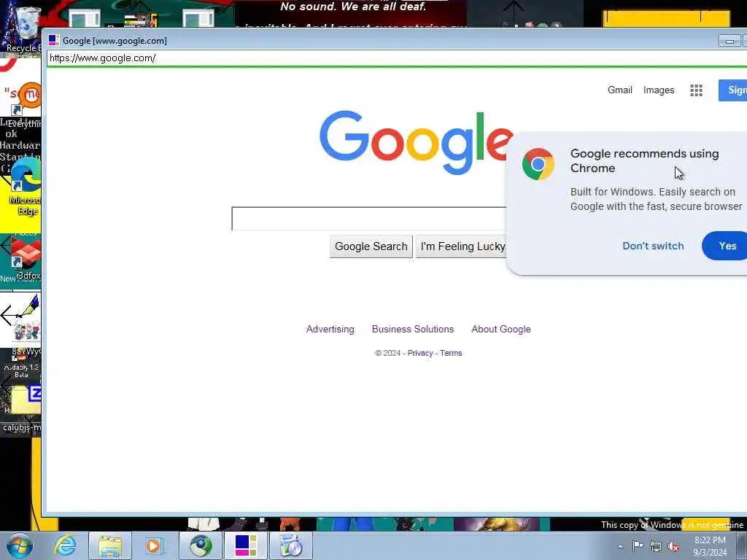The width and height of the screenshot is (747, 560).
Task: Open the clock showing 8:22 PM
Action: tap(710, 546)
